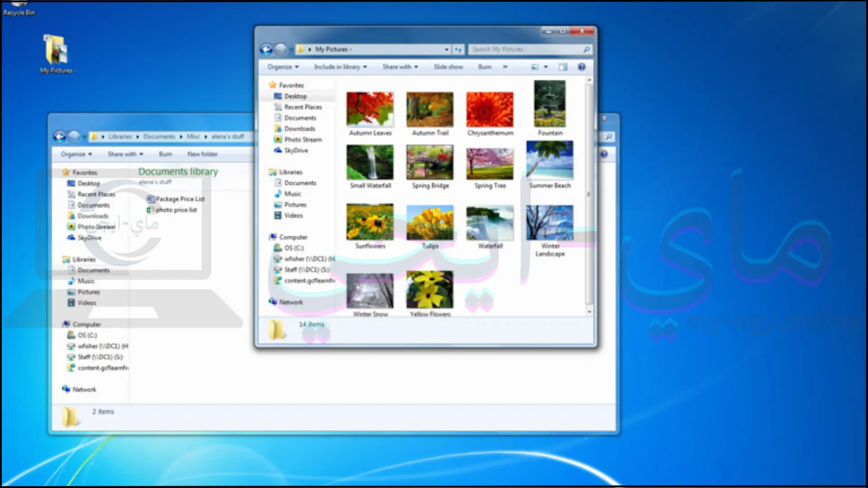Open Music library in My Pictures navigation pane
This screenshot has width=868, height=488.
288,194
